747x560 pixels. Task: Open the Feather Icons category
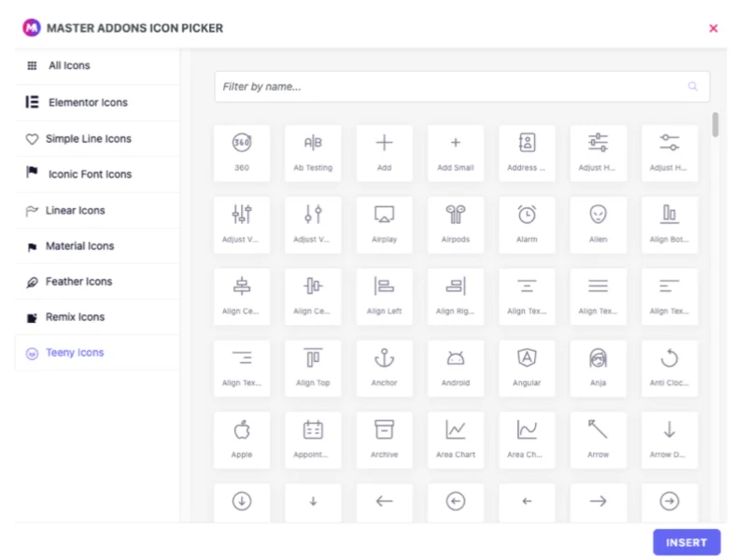tap(97, 282)
